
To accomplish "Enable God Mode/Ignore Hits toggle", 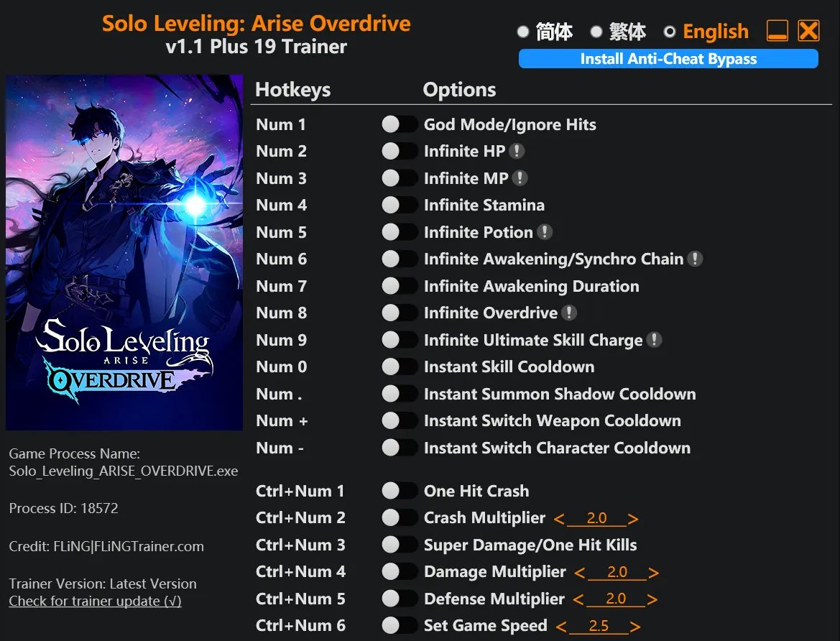I will click(x=399, y=124).
